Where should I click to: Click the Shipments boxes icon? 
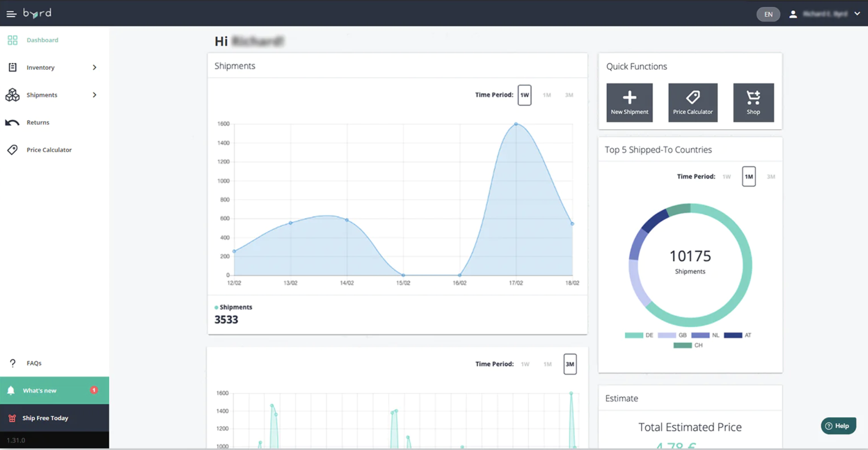(13, 95)
